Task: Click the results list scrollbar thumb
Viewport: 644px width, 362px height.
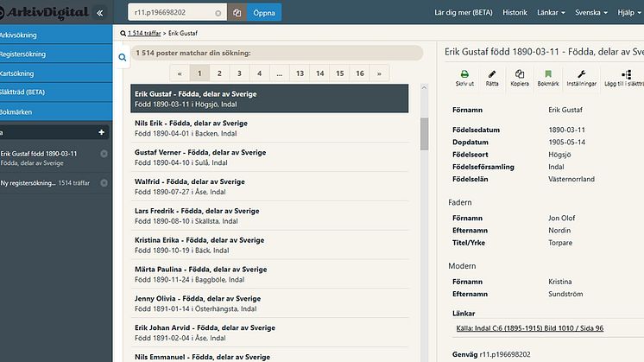Action: point(424,134)
